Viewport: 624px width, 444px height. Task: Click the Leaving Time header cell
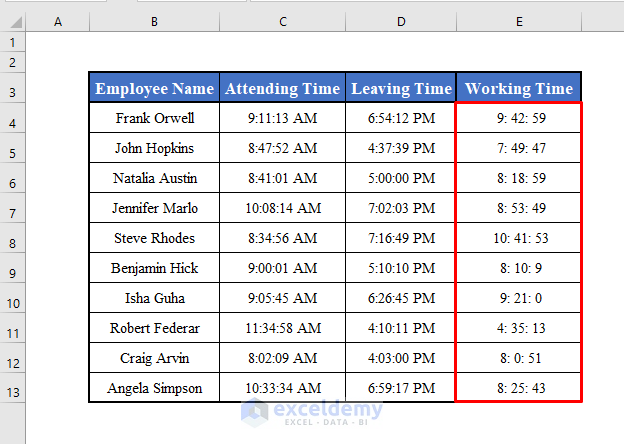[x=401, y=88]
